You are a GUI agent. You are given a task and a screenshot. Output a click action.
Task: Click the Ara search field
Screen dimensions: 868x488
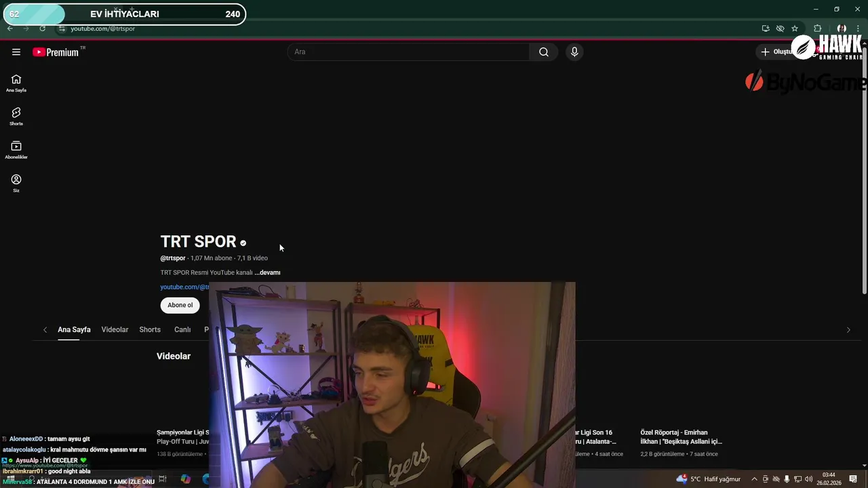(x=408, y=52)
